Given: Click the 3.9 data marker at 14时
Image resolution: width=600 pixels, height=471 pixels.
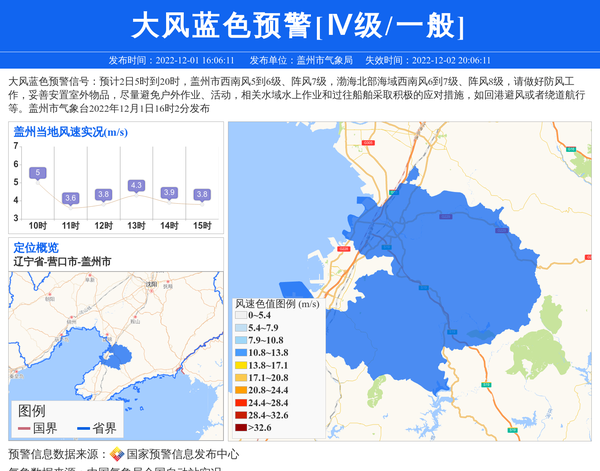Looking at the screenshot, I should (169, 192).
